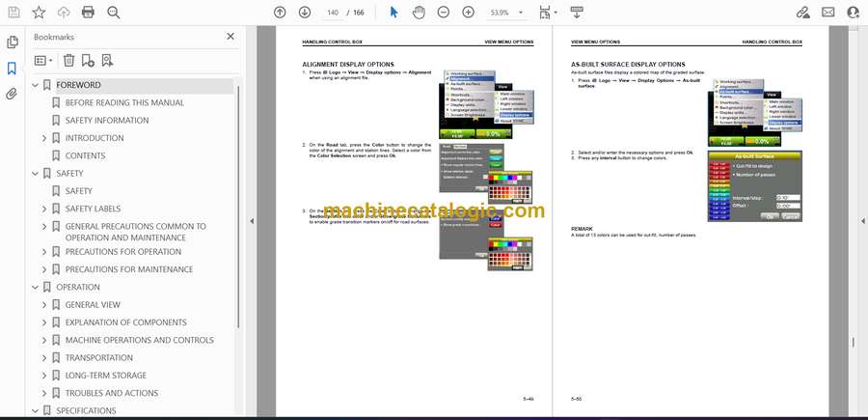Screen dimensions: 868x420
Task: Expand the PRECAUTIONS FOR MAINTENANCE bookmark
Action: tap(44, 269)
